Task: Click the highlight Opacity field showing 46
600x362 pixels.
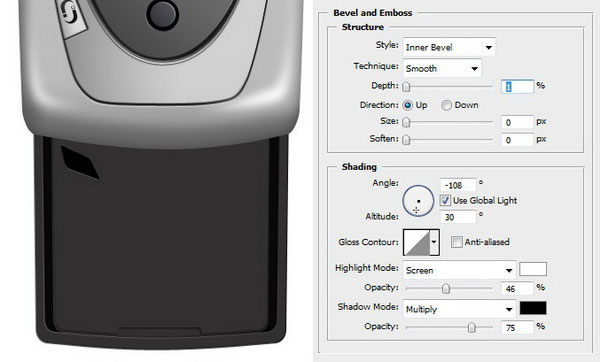Action: pyautogui.click(x=517, y=288)
